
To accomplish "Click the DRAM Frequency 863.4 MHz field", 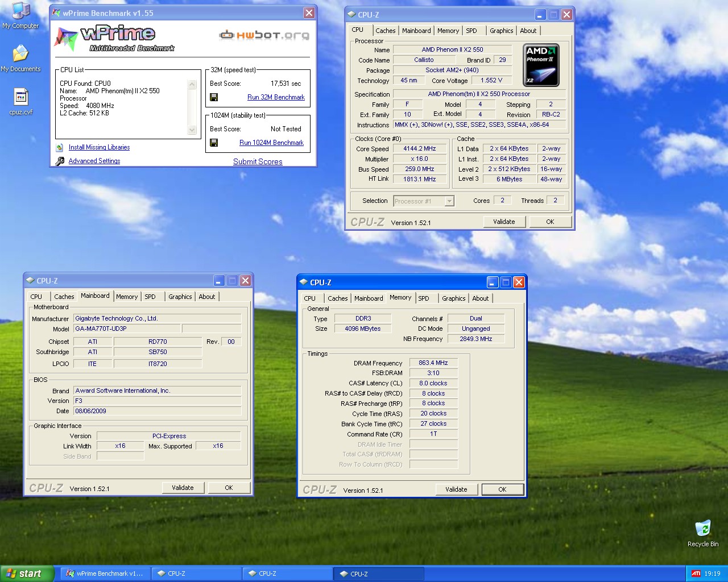I will (433, 363).
